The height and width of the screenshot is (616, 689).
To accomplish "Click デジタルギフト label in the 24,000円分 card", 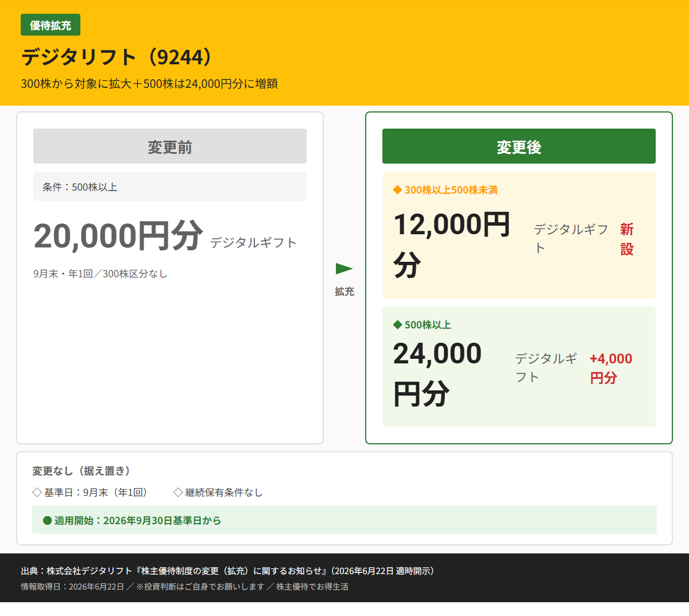I will [546, 367].
